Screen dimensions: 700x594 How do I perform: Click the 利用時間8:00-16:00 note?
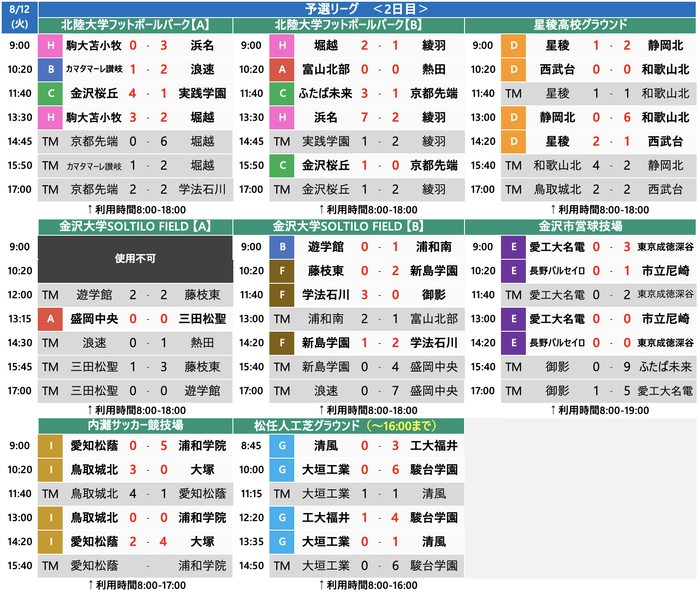point(368,585)
